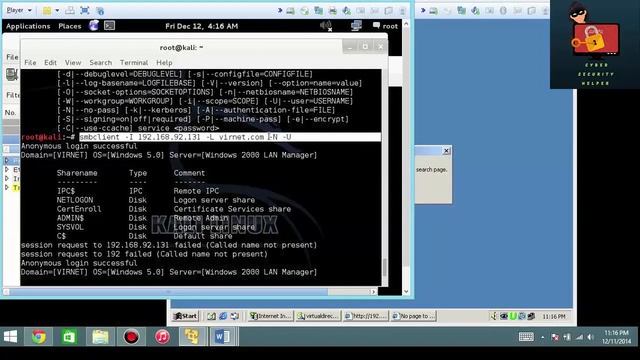This screenshot has height=360, width=640.
Task: Click http://192... taskbar button in Windows VM
Action: click(366, 316)
